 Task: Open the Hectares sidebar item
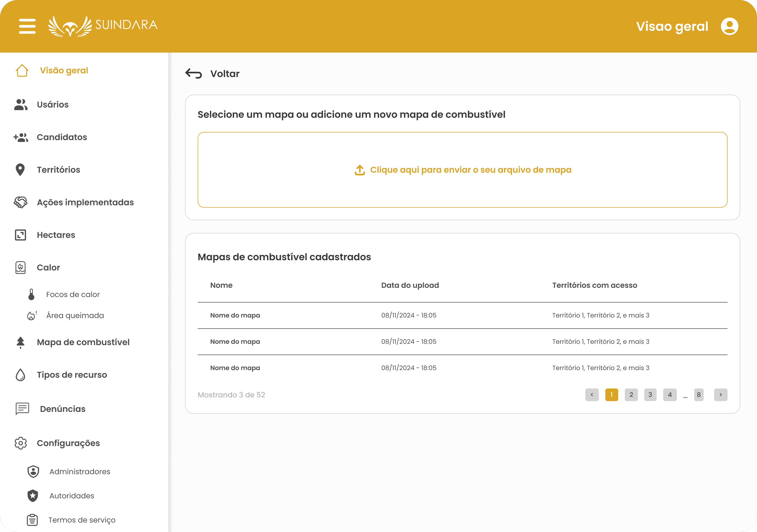(x=56, y=235)
